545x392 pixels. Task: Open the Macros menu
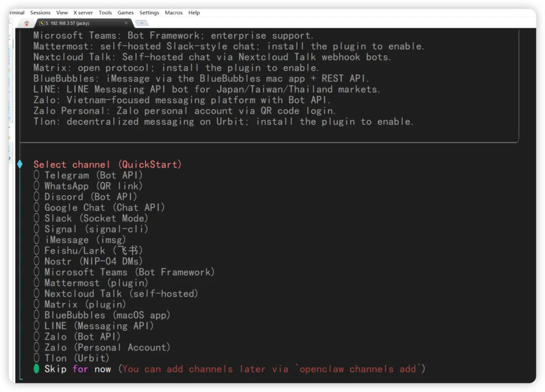point(174,13)
